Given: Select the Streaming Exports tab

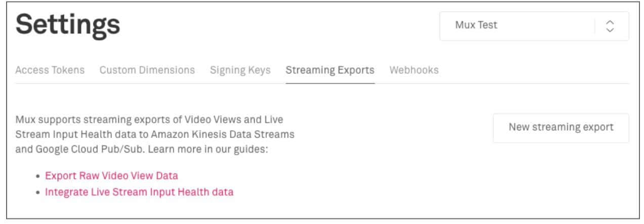Looking at the screenshot, I should point(330,70).
